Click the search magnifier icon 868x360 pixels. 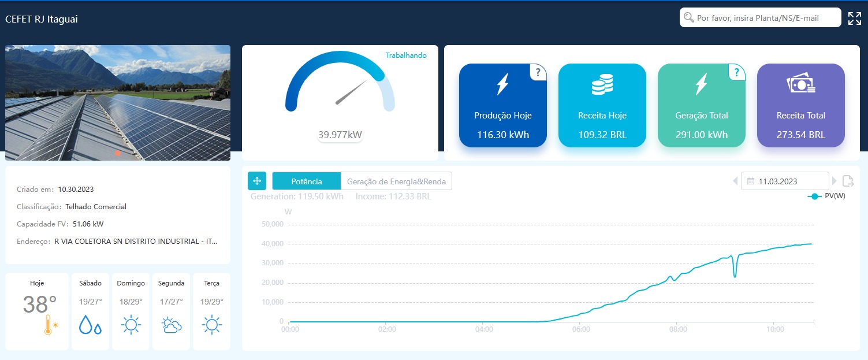point(688,18)
